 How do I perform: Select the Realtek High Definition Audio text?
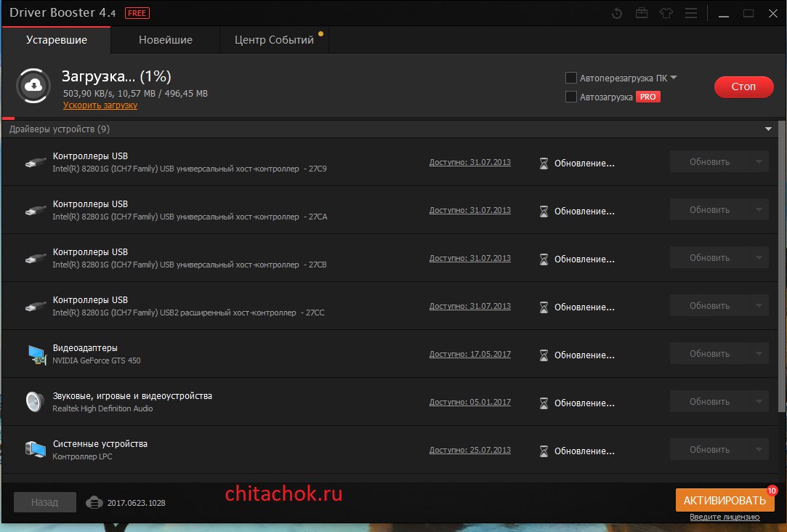coord(103,408)
